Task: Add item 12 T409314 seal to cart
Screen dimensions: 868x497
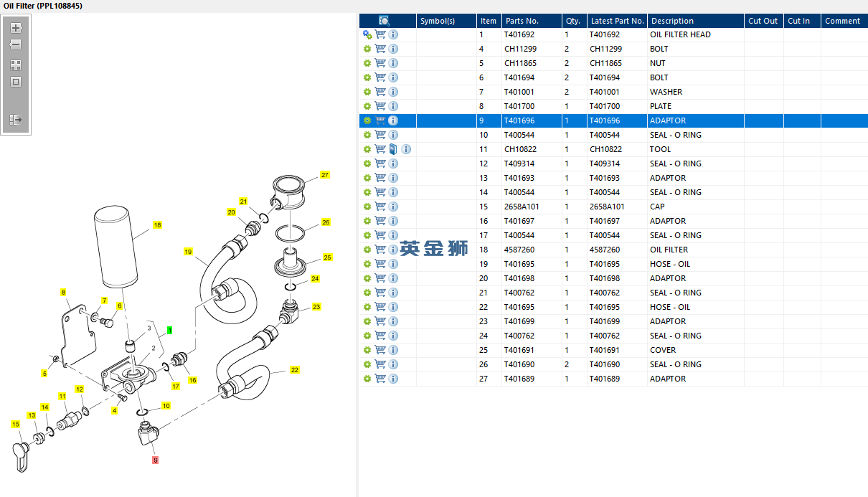Action: pyautogui.click(x=380, y=164)
